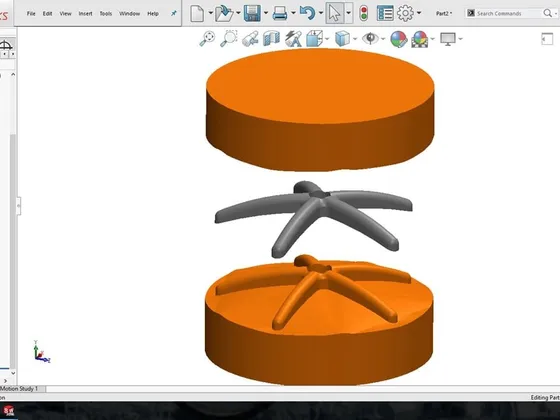Viewport: 560px width, 420px height.
Task: Select the upper orange mold cylinder
Action: tap(320, 110)
